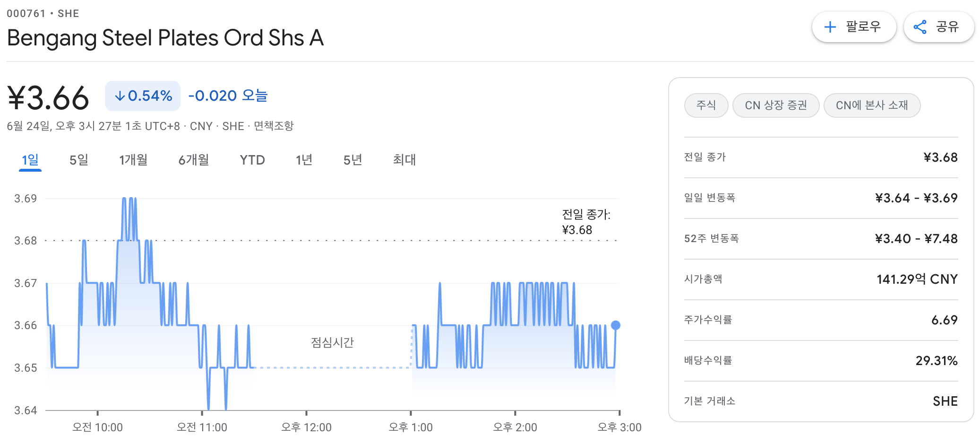
Task: Click the 오후 1:00 axis label
Action: click(x=411, y=427)
